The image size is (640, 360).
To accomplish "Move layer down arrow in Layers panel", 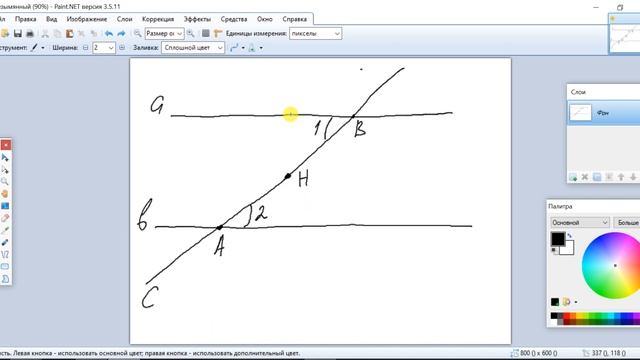I will (x=633, y=177).
